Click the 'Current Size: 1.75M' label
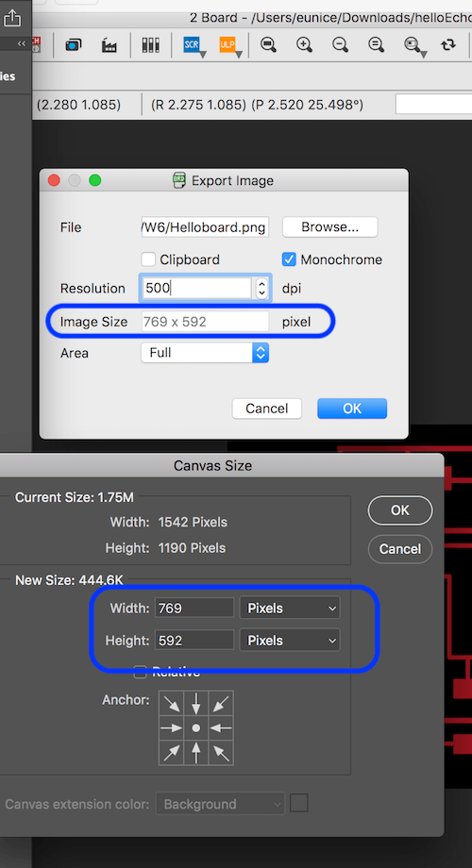472x868 pixels. point(75,497)
